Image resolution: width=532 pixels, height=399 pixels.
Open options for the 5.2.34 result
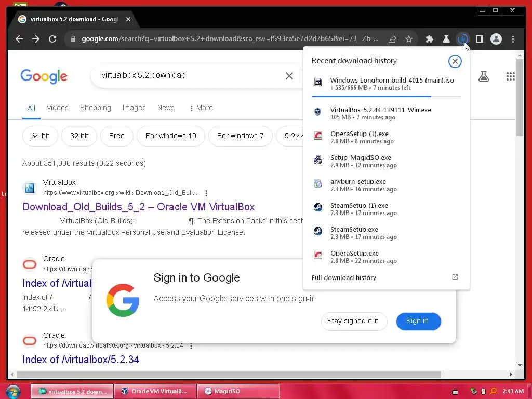tap(191, 346)
